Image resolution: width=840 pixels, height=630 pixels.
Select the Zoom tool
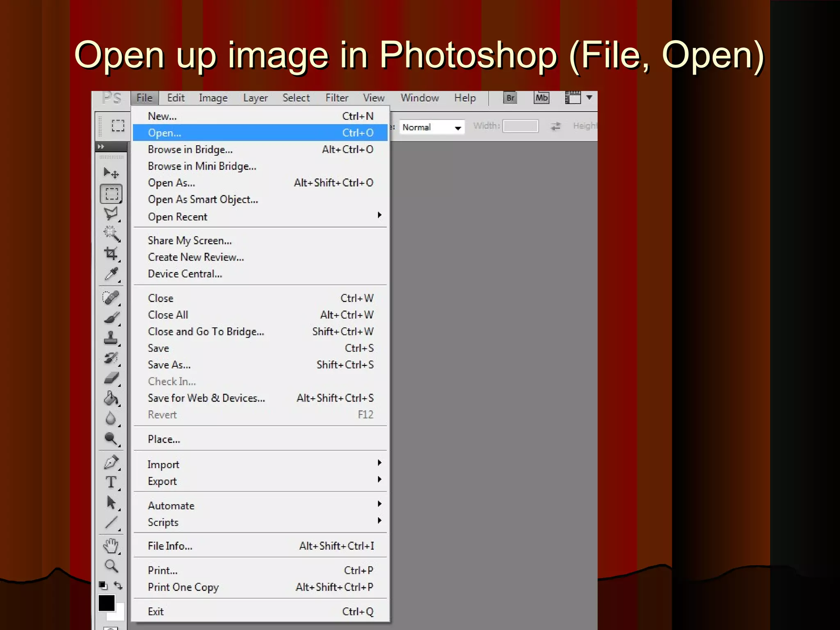coord(111,566)
